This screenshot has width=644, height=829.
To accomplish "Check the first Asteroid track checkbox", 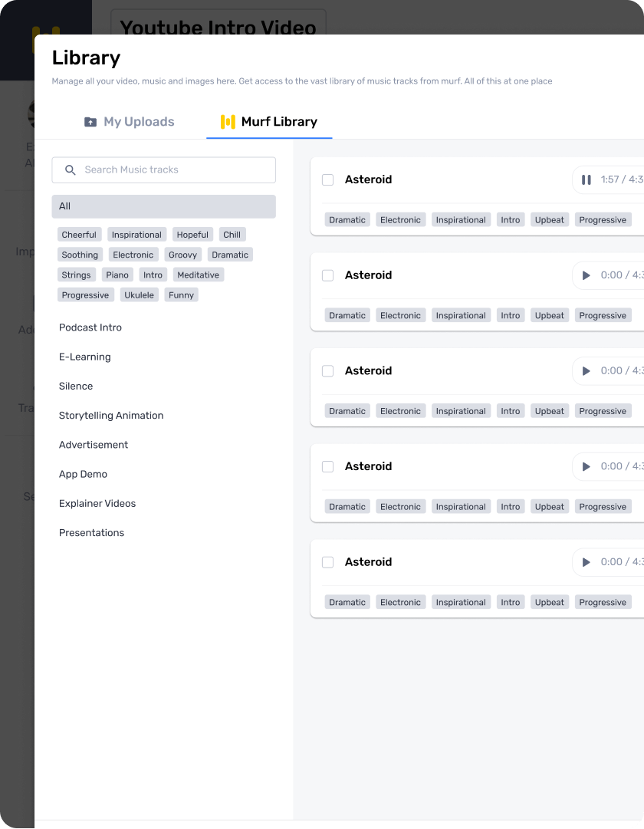I will click(x=328, y=179).
